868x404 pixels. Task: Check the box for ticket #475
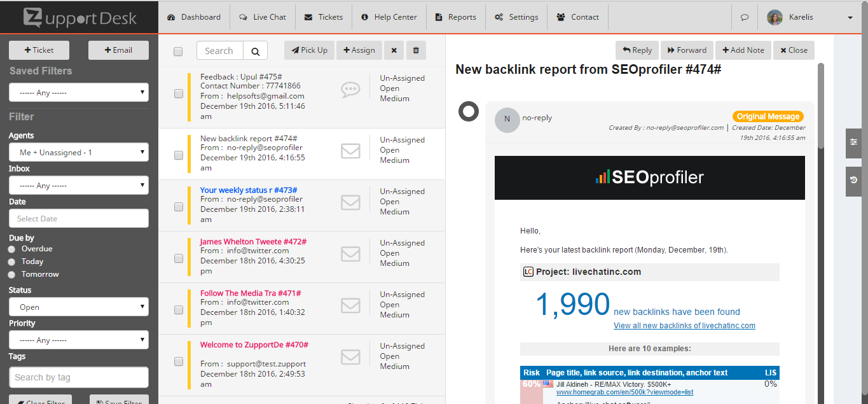click(178, 94)
